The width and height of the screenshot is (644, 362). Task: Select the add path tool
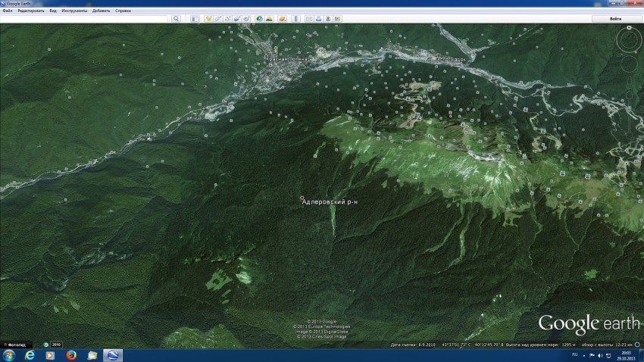point(227,18)
